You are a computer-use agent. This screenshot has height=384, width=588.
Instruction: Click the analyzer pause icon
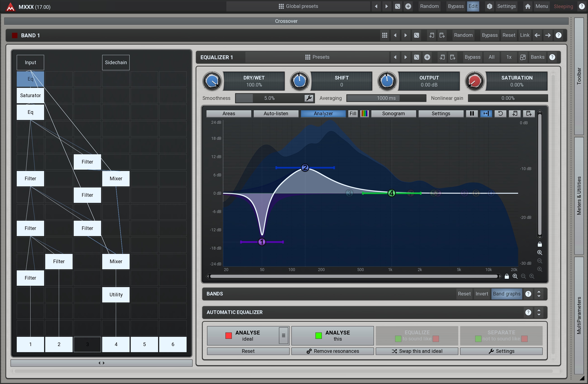pos(472,114)
